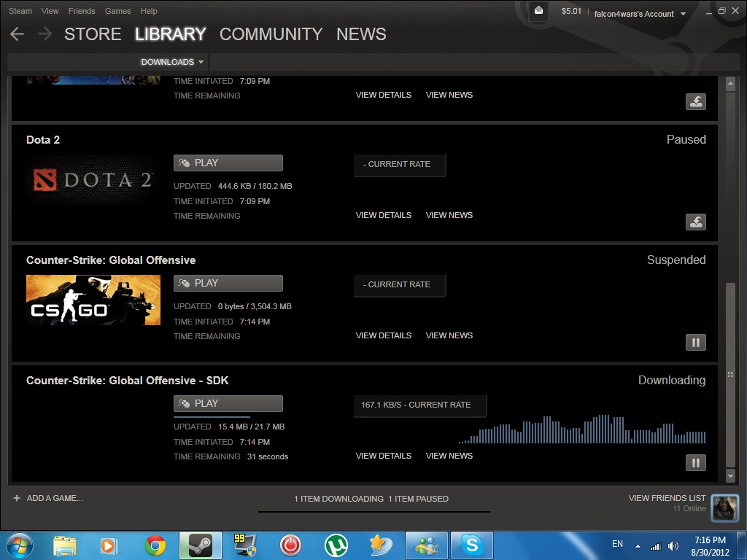Play Counter-Strike: Global Offensive - SDK
This screenshot has width=747, height=560.
click(x=228, y=404)
